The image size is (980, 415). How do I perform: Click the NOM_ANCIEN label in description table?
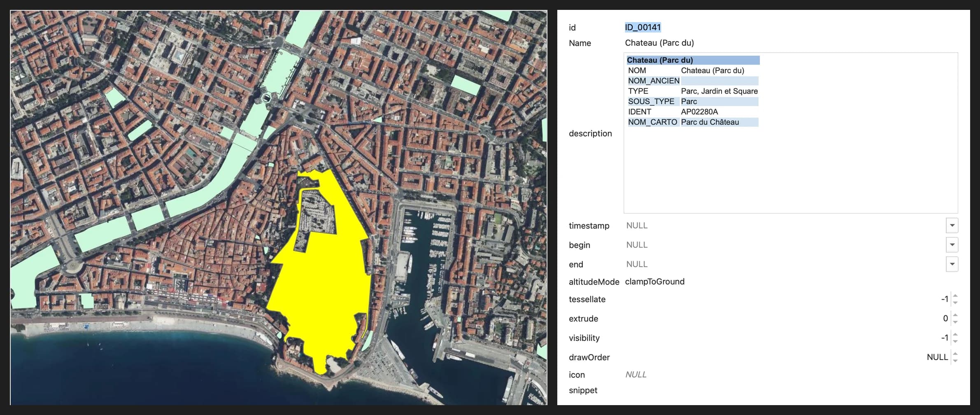(x=654, y=81)
